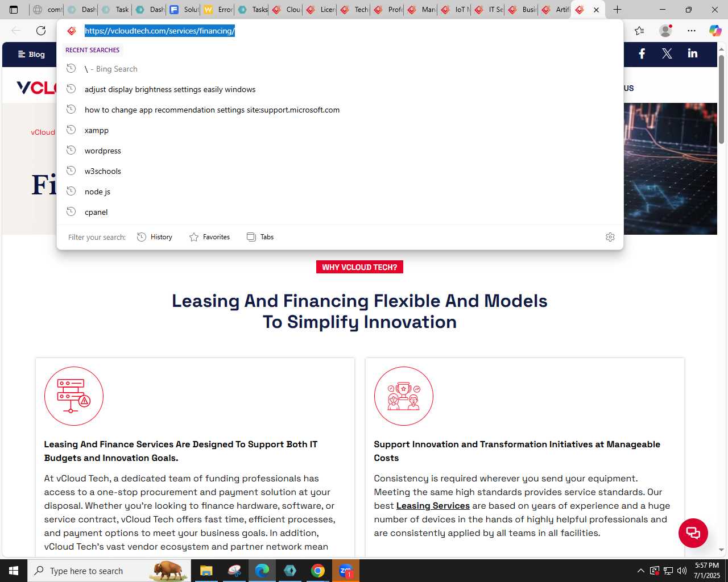Select the 'node js' recent search

point(340,192)
